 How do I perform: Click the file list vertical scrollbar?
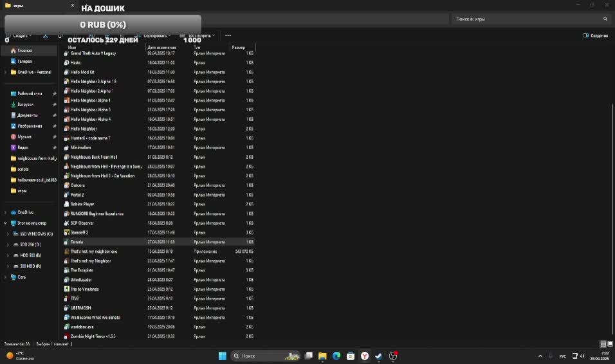click(x=612, y=220)
